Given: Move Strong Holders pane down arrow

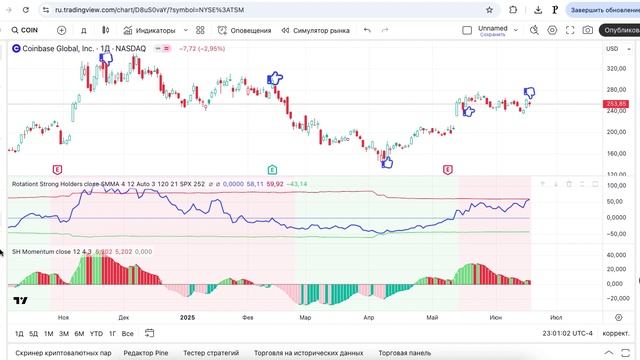Looking at the screenshot, I should click(556, 184).
